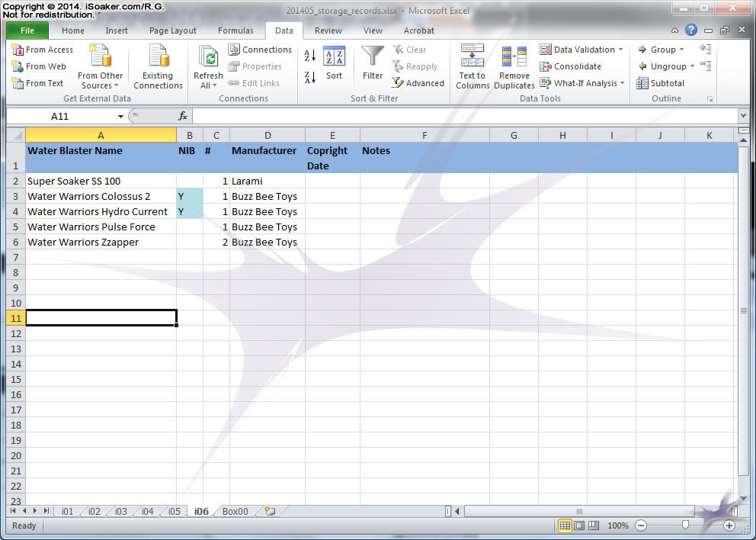Click Remove Duplicates

(x=514, y=67)
